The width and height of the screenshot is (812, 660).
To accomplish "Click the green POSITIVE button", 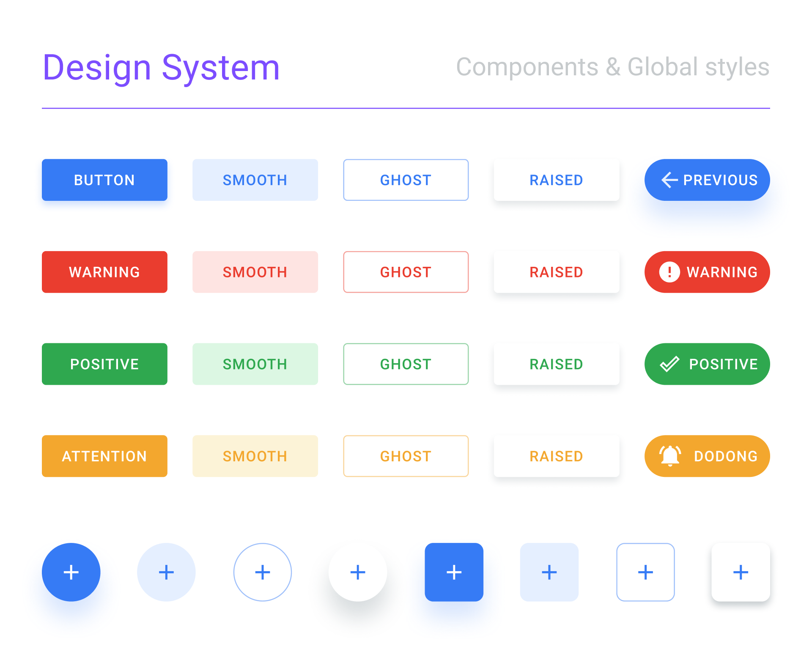I will tap(104, 364).
